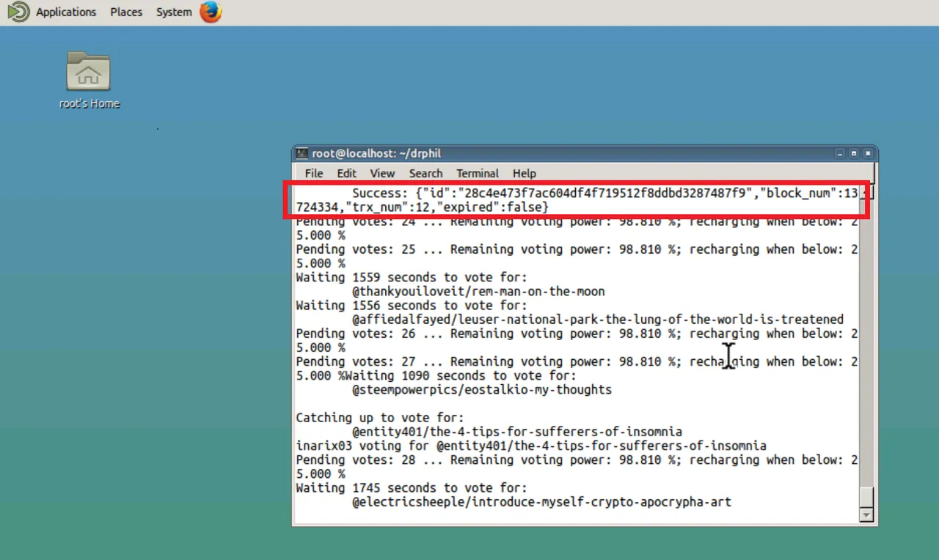Open the terminal Search menu
This screenshot has width=939, height=560.
pyautogui.click(x=425, y=174)
